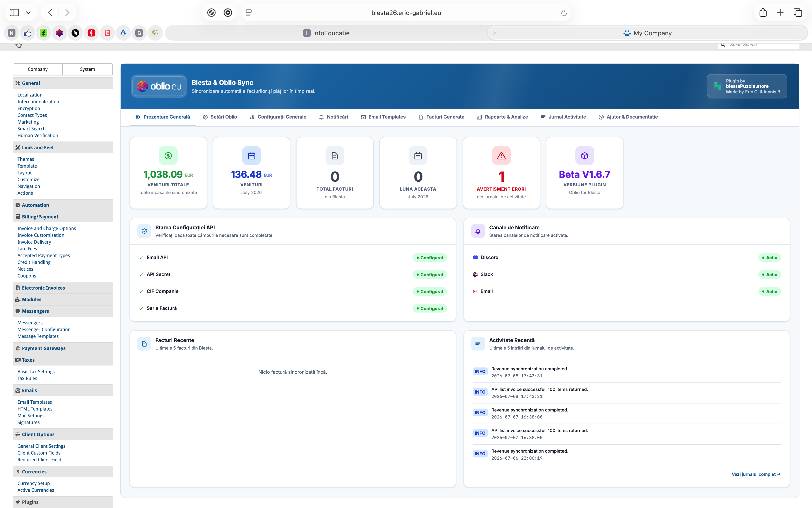
Task: Toggle the Safari sidebar panel
Action: (x=14, y=13)
